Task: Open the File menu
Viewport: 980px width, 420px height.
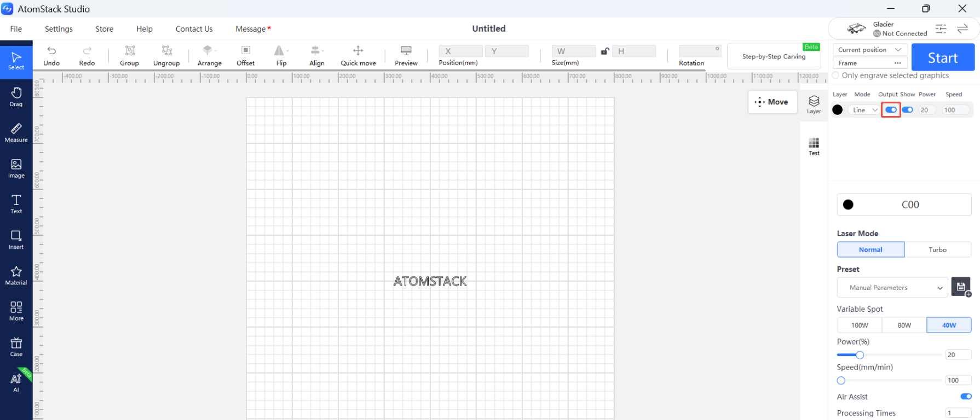Action: tap(16, 29)
